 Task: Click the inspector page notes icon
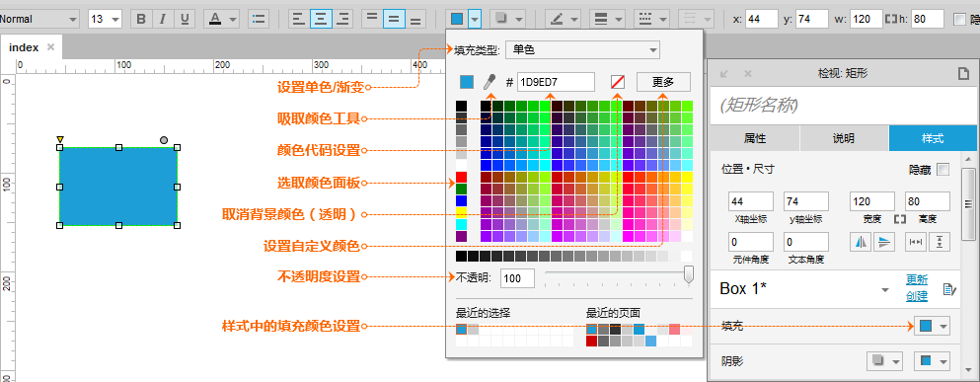(x=964, y=74)
